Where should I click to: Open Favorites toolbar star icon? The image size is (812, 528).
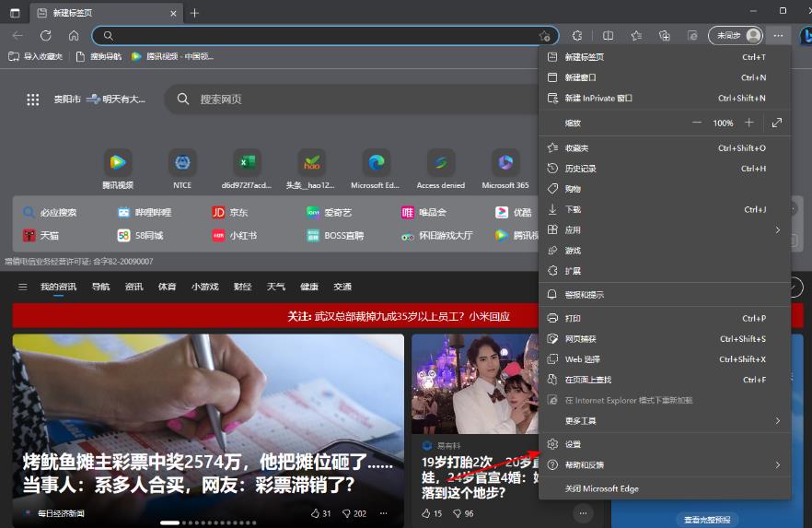(636, 36)
